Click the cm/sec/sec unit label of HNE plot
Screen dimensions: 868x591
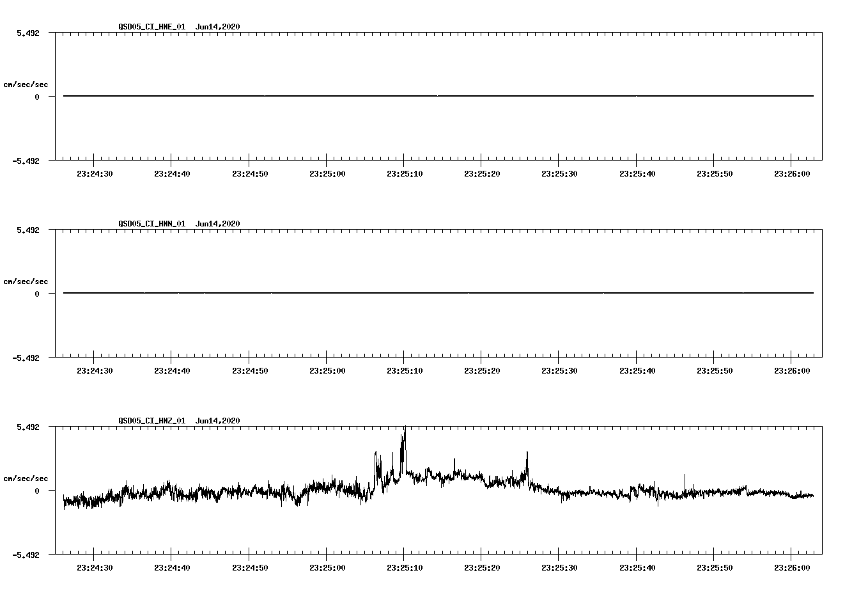pyautogui.click(x=26, y=84)
